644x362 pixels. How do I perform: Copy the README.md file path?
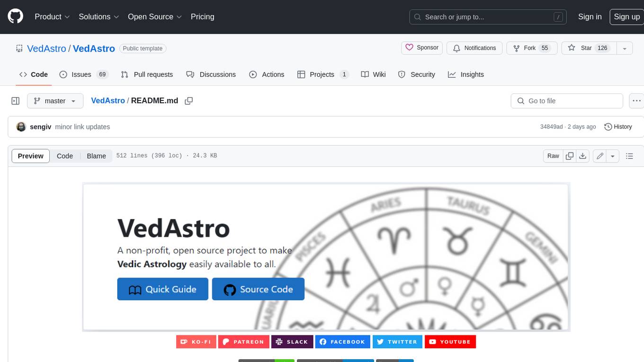tap(189, 101)
